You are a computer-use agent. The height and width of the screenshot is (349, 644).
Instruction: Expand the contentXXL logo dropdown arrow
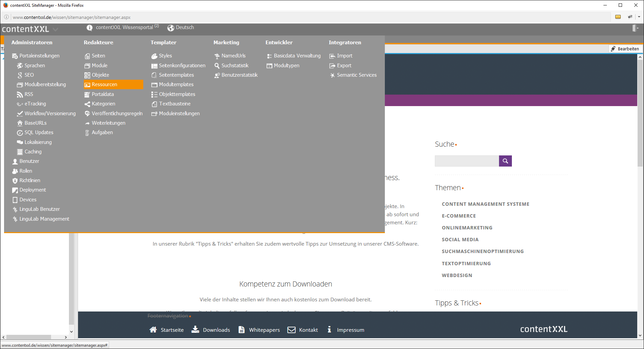coord(55,29)
